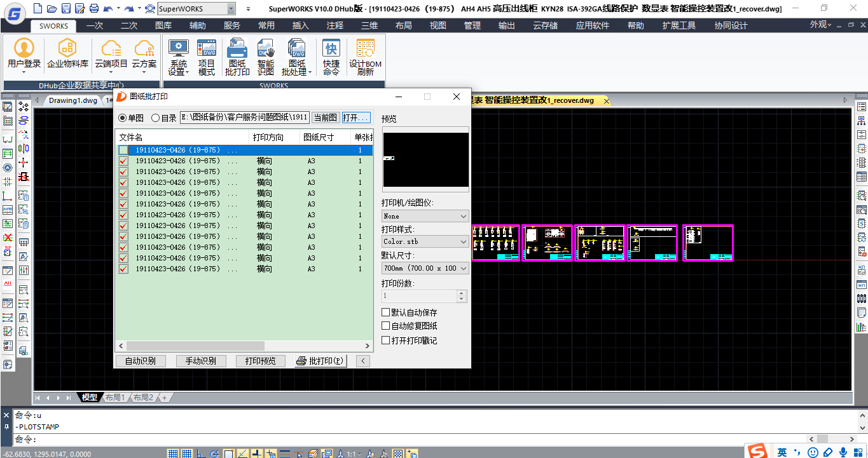Close the recover.dwg document tab

606,100
